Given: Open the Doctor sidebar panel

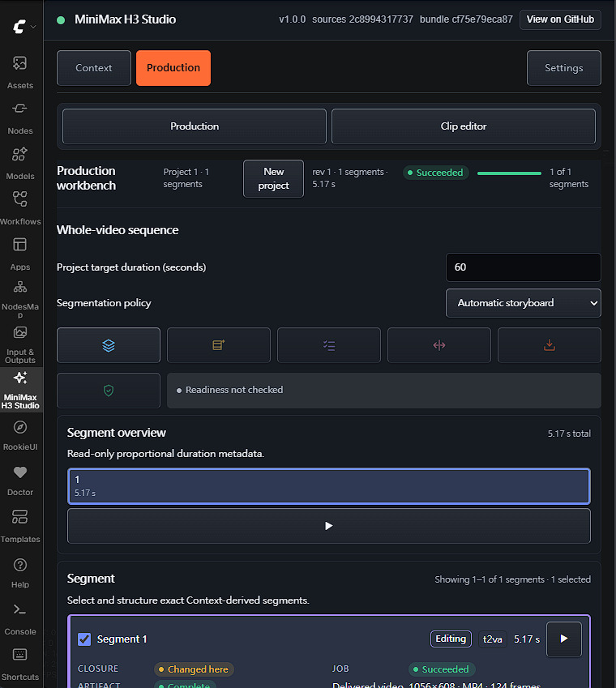Looking at the screenshot, I should coord(20,481).
